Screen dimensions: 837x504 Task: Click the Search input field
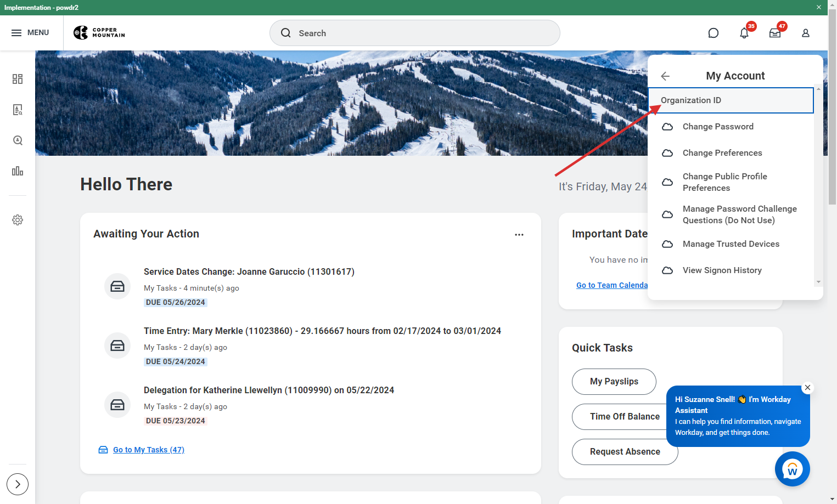[x=415, y=33]
